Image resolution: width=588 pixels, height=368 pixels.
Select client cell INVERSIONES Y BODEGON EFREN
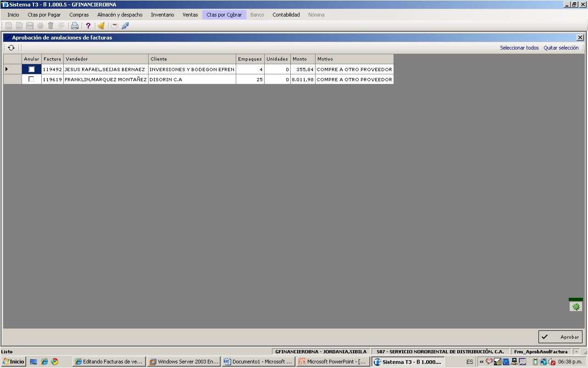(192, 69)
